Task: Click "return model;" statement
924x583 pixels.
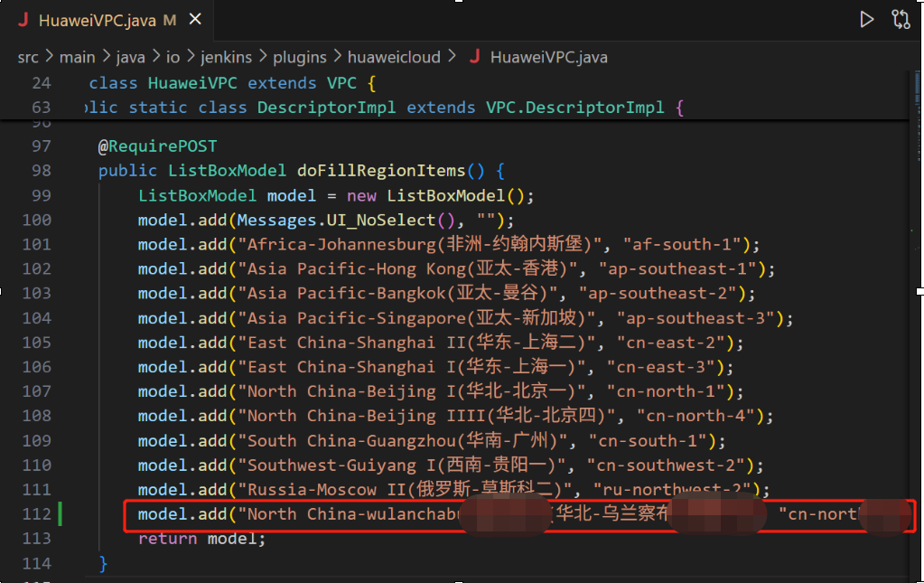Action: pos(202,539)
